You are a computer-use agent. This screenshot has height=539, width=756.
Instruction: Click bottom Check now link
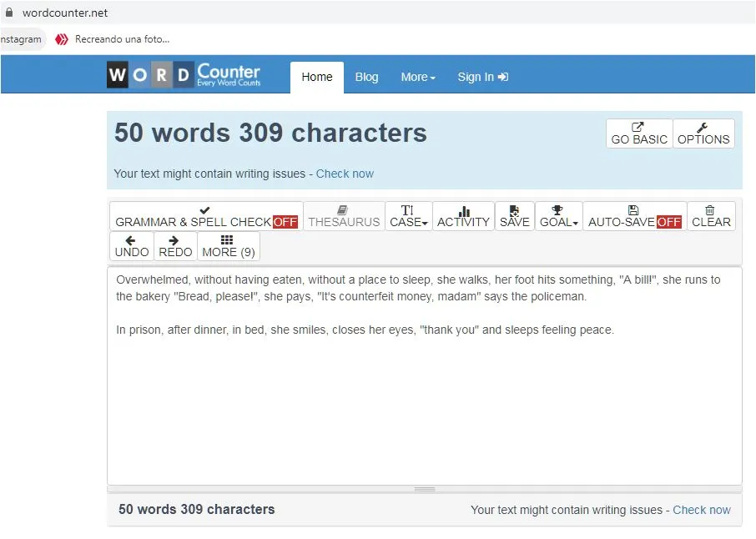[x=702, y=510]
